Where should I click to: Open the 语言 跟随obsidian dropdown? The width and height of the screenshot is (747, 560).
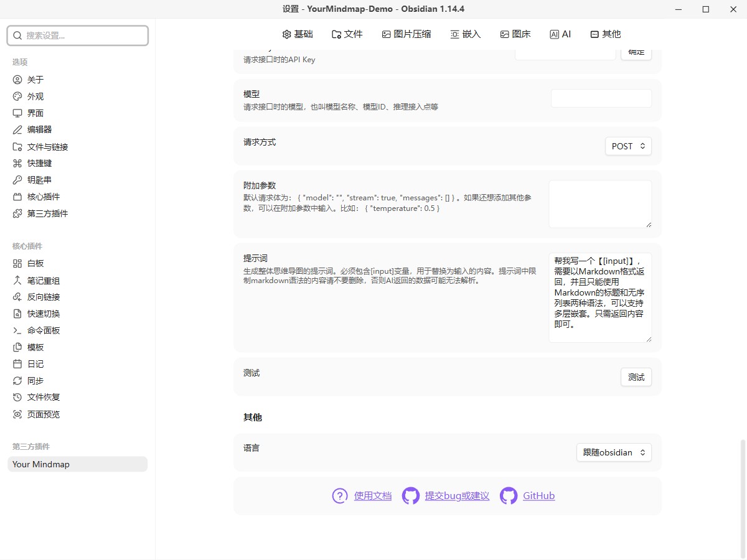(x=614, y=452)
